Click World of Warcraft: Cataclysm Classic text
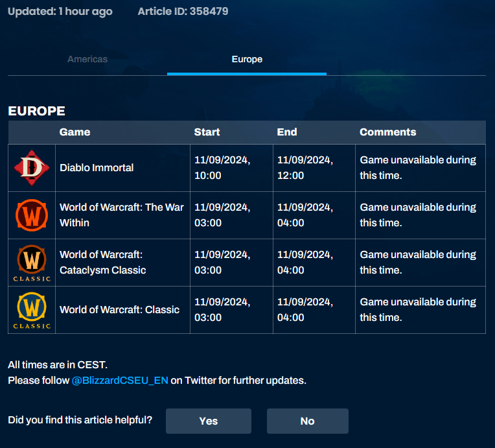495x448 pixels. tap(102, 262)
